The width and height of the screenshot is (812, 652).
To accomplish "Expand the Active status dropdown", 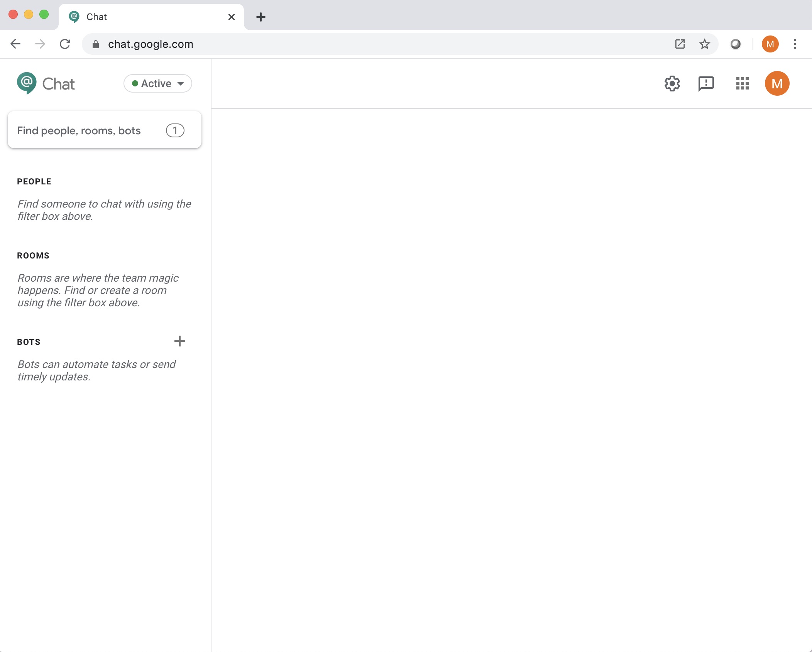I will [157, 83].
